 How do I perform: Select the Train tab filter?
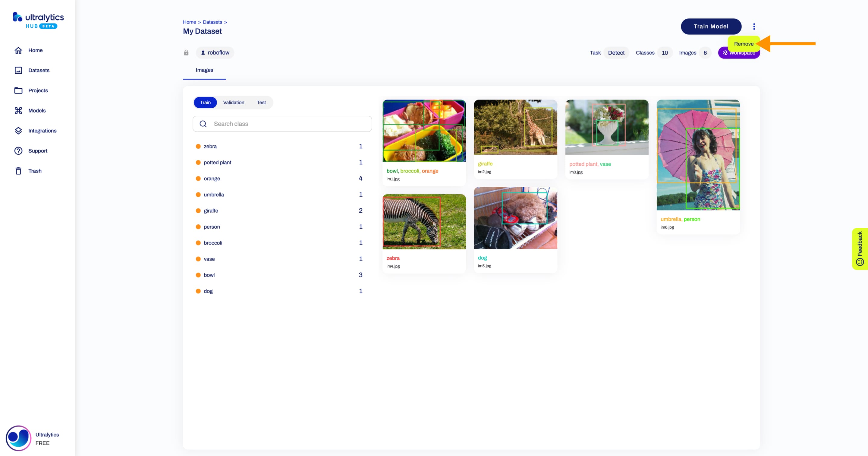[x=206, y=102]
